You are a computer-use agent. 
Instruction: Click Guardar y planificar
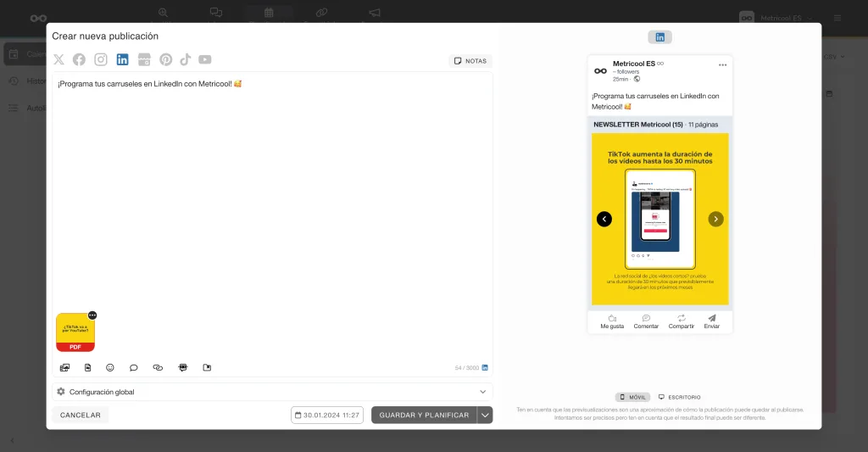(424, 415)
